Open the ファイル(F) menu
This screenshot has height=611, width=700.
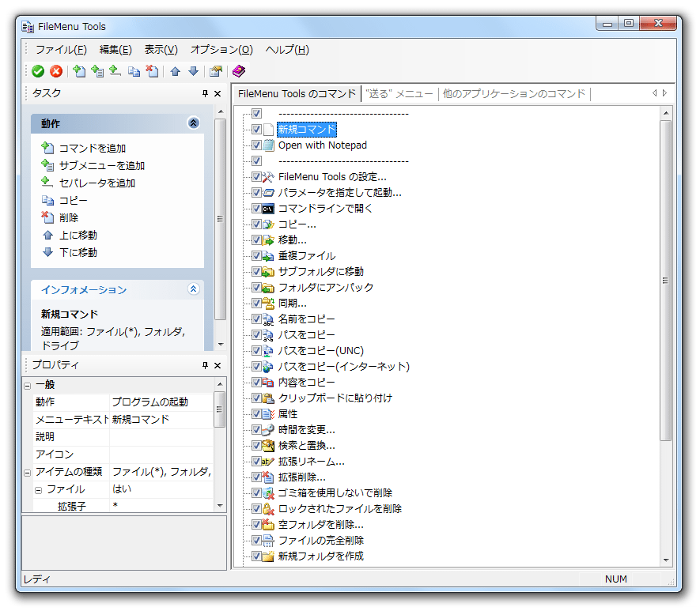[x=61, y=50]
